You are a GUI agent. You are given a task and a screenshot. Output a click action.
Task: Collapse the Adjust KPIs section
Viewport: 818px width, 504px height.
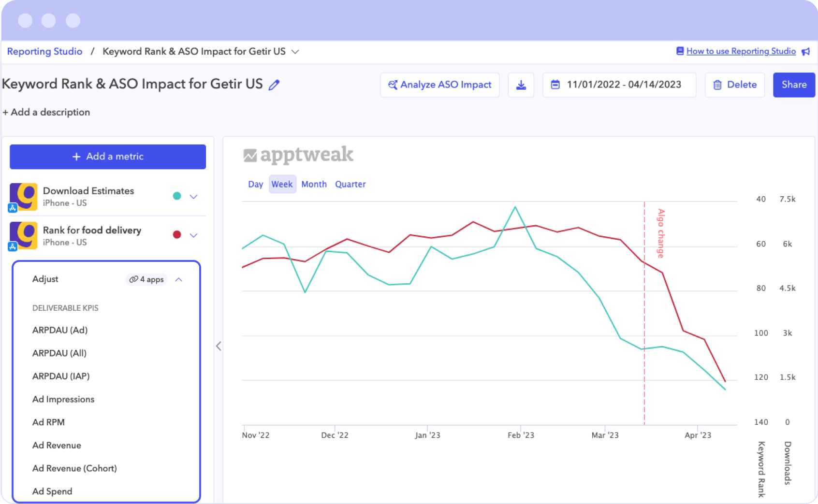(x=179, y=279)
